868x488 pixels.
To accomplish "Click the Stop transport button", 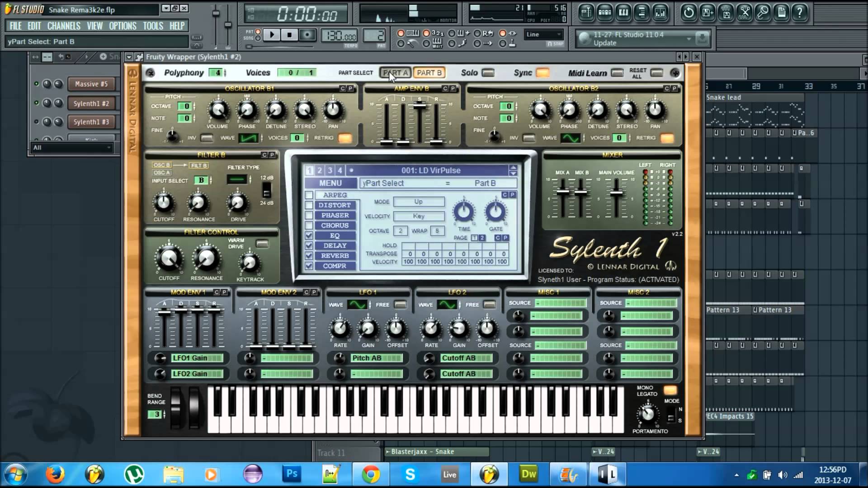I will (x=289, y=35).
